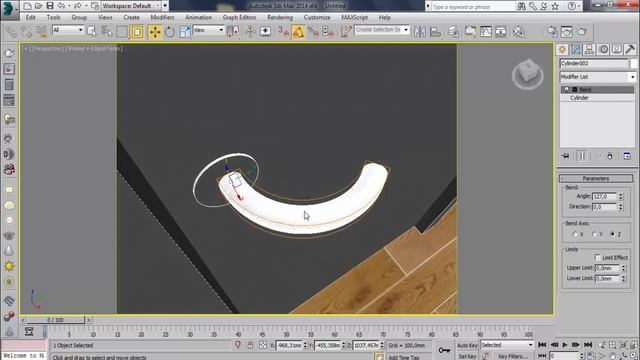Click the Bend Angle spinner arrows
This screenshot has height=360, width=640.
[620, 196]
